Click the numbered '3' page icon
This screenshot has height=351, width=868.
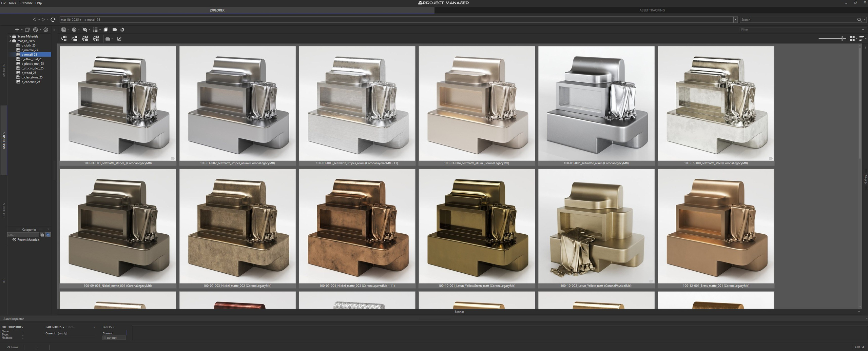click(x=63, y=30)
